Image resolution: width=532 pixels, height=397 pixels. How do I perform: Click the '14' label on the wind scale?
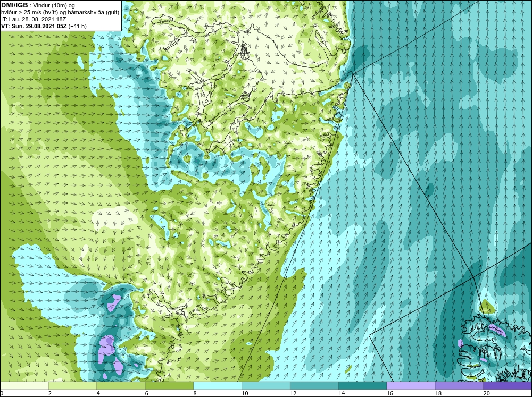[x=342, y=393]
